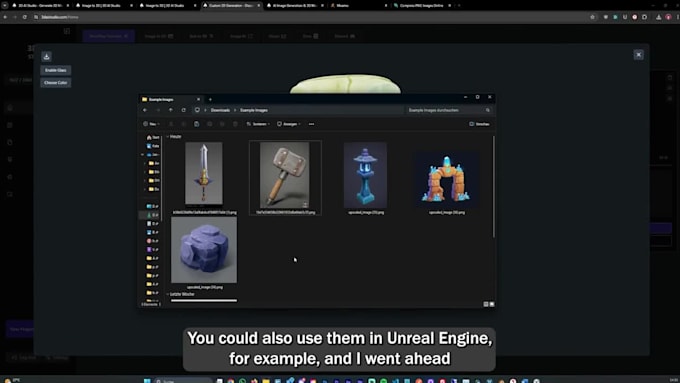Select the hammer image thumbnail
Viewport: 680px width, 383px height.
click(284, 175)
